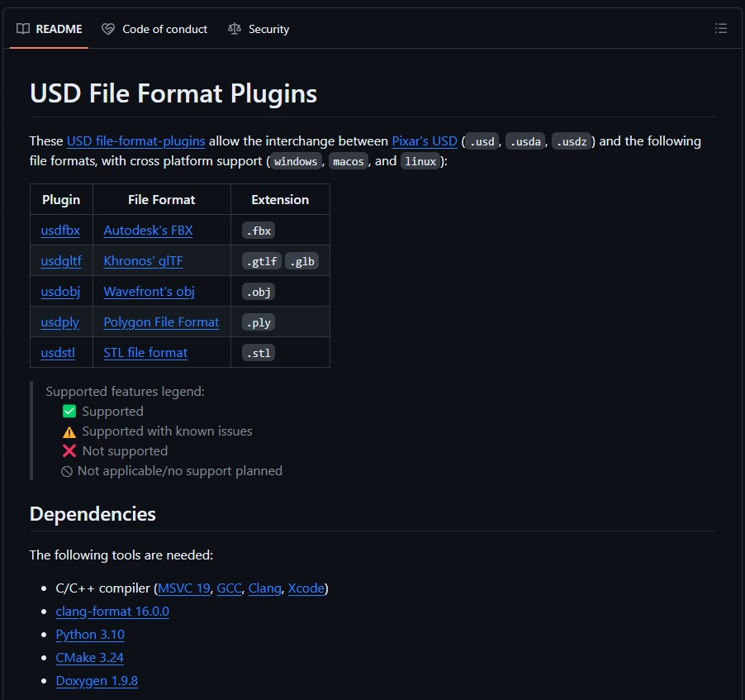The height and width of the screenshot is (700, 745).
Task: Click the red X Not supported icon
Action: coord(69,450)
